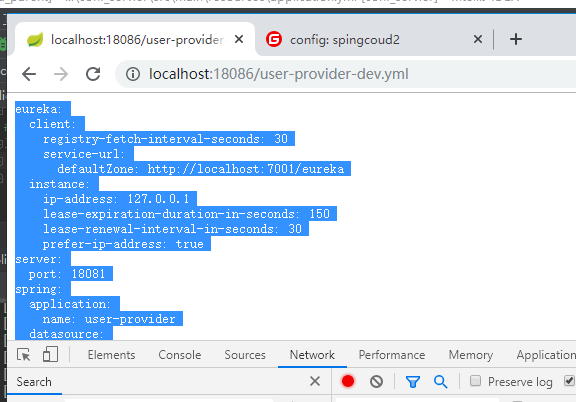Switch to the Sources tab
Image resolution: width=576 pixels, height=402 pixels.
pos(245,355)
